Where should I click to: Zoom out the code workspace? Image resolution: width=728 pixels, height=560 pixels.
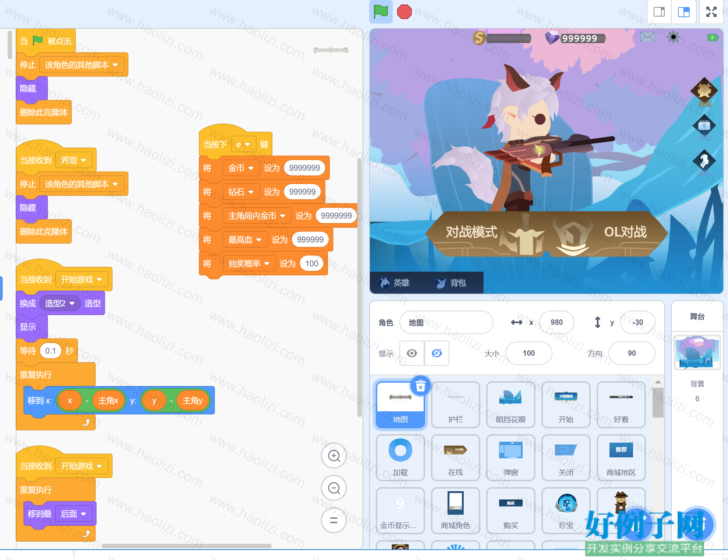pyautogui.click(x=334, y=488)
